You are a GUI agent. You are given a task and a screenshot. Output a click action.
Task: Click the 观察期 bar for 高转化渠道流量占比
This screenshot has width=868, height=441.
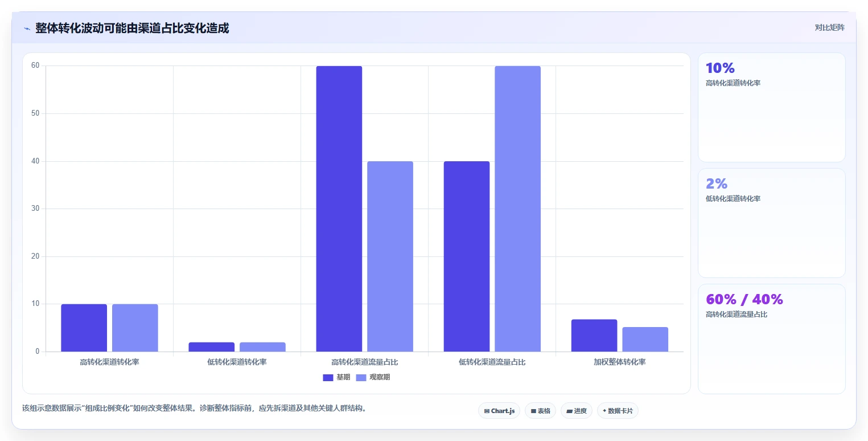click(x=390, y=256)
